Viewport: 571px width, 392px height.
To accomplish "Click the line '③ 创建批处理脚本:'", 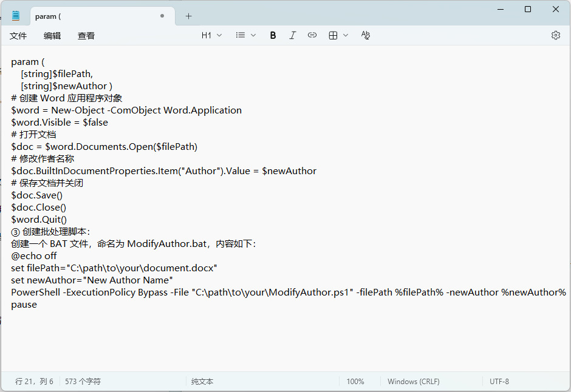I will click(x=50, y=232).
